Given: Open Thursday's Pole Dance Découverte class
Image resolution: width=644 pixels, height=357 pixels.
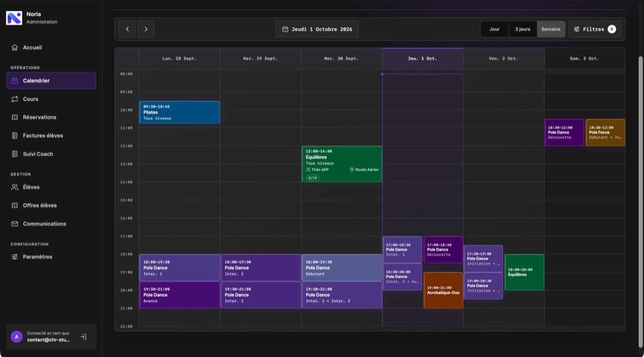Looking at the screenshot, I should 443,250.
